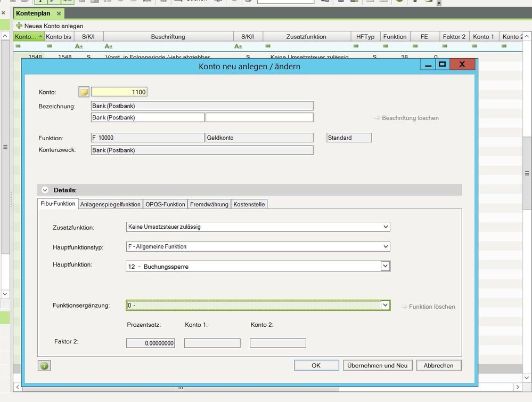Screen dimensions: 532x402
Task: Click the filter icon under Konto bis column
Action: pyautogui.click(x=49, y=46)
